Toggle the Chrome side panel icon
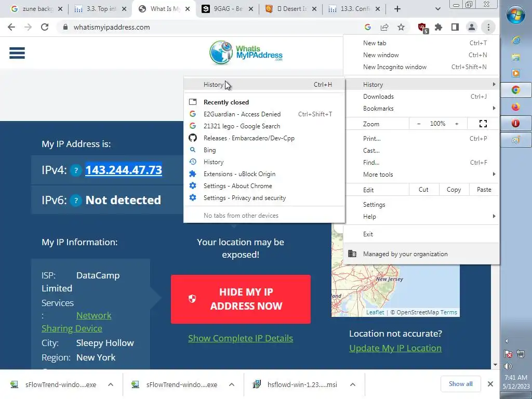Viewport: 532px width, 399px height. point(455,27)
